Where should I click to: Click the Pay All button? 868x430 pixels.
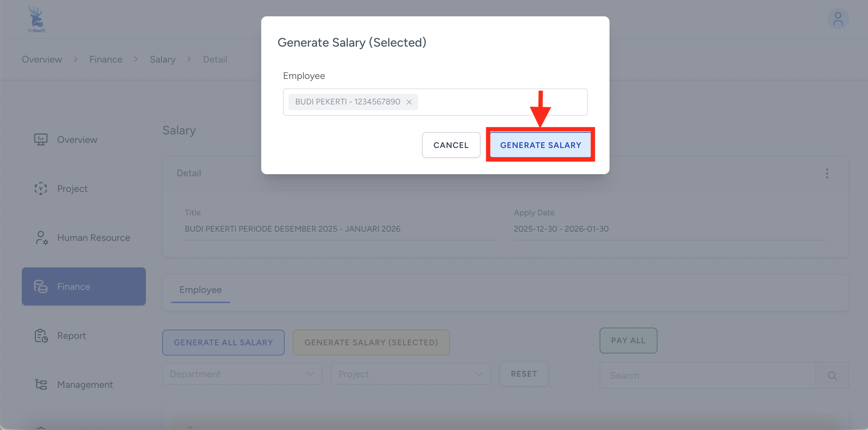tap(628, 341)
